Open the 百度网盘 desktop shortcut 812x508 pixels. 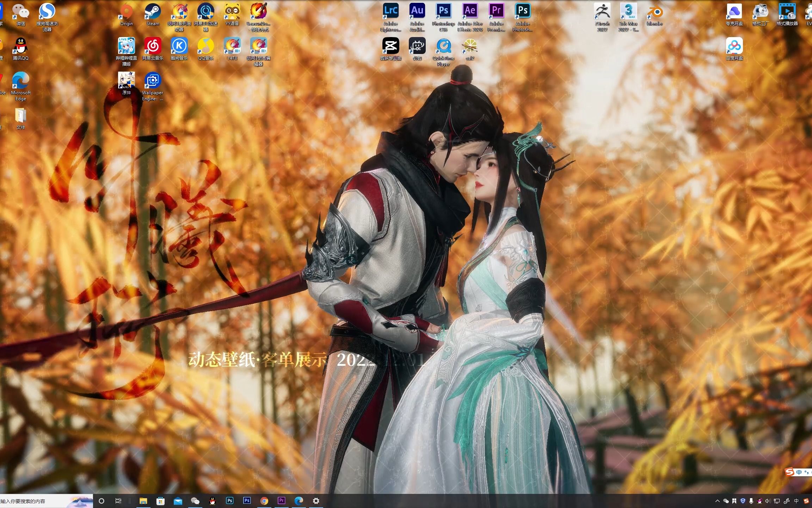tap(734, 49)
